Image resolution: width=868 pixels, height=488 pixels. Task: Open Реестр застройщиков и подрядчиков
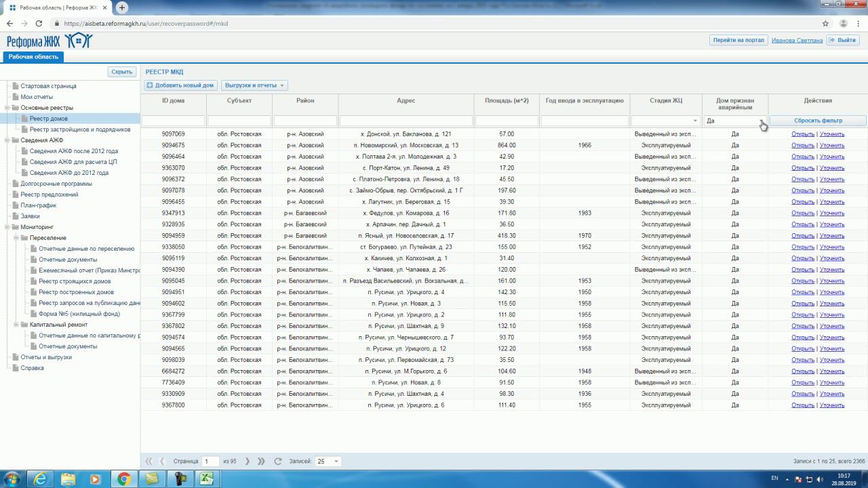(80, 129)
